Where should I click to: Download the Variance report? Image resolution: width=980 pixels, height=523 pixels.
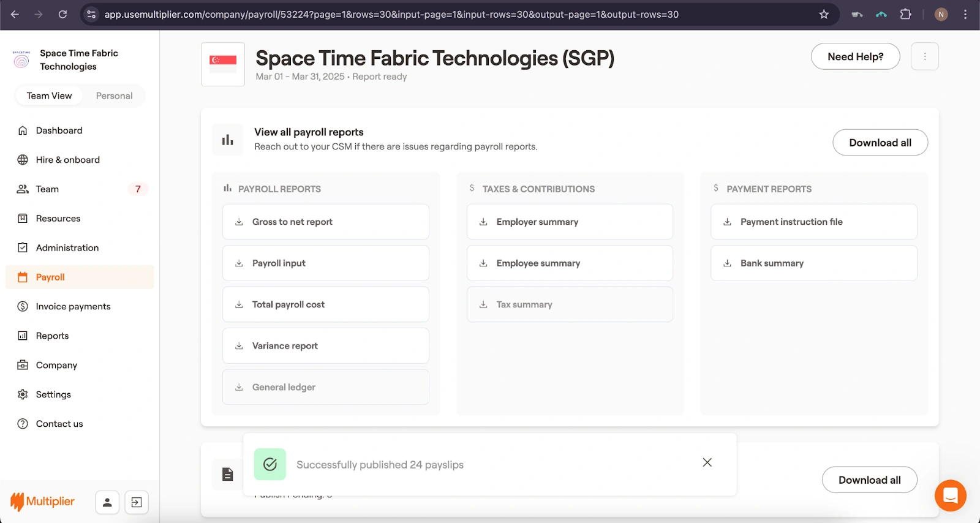[326, 346]
